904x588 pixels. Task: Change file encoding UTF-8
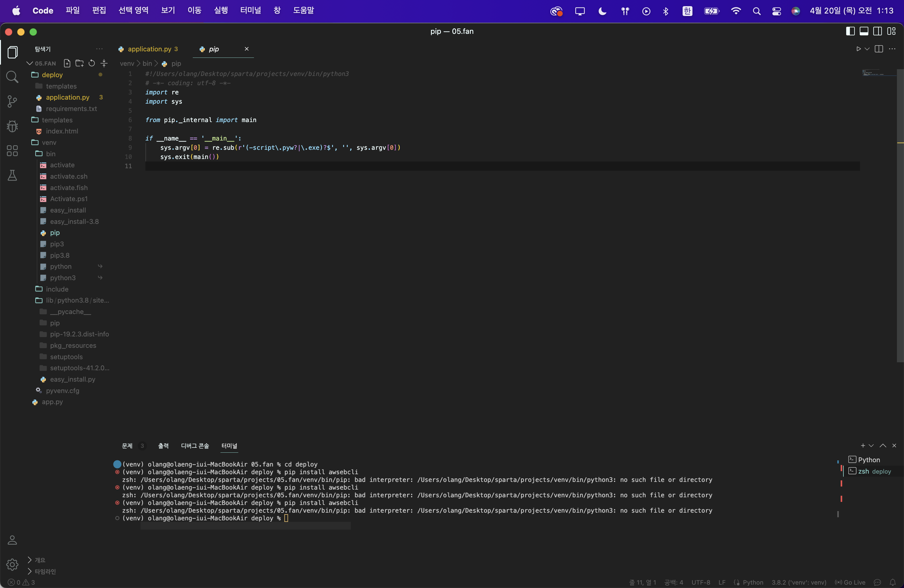point(701,582)
